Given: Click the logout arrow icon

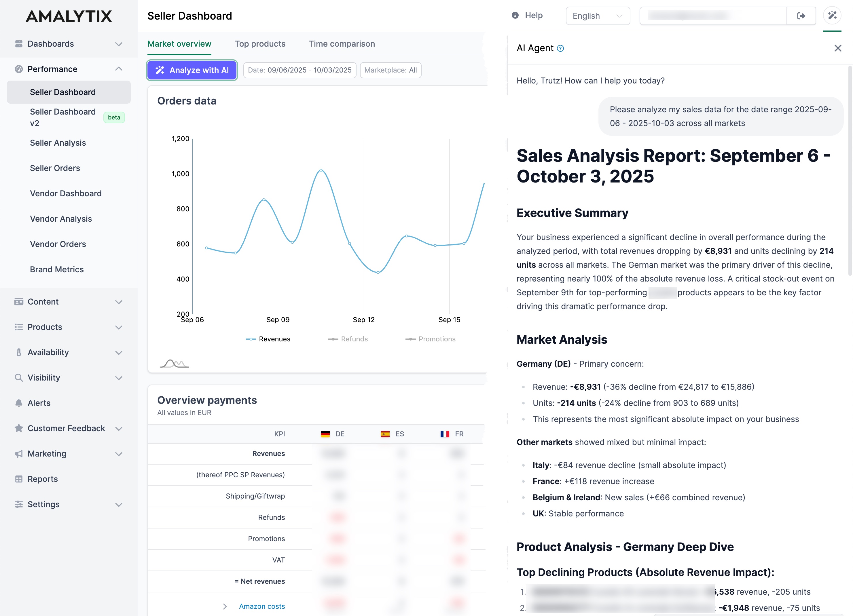Looking at the screenshot, I should tap(801, 16).
